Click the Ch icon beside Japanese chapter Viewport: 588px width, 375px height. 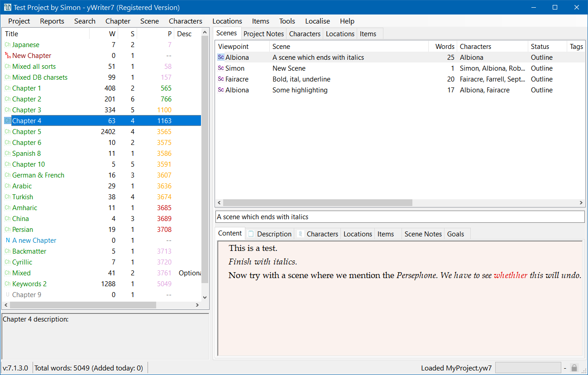8,45
